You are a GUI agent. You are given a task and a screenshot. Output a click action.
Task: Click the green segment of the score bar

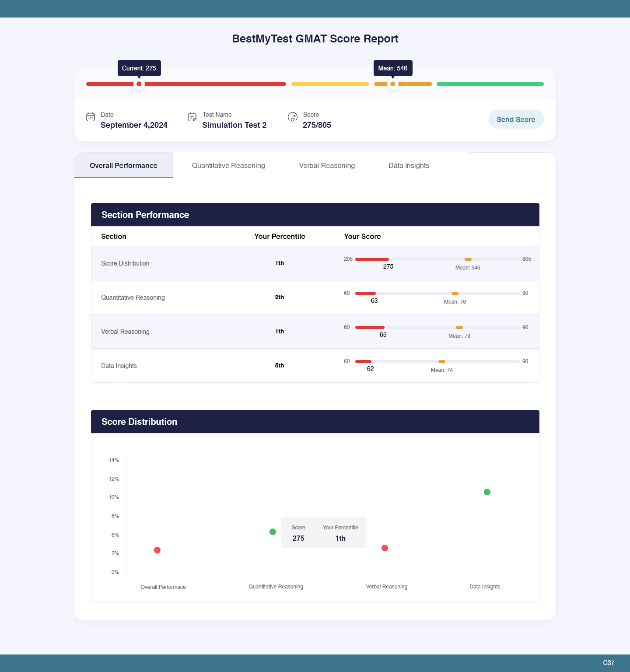point(490,84)
